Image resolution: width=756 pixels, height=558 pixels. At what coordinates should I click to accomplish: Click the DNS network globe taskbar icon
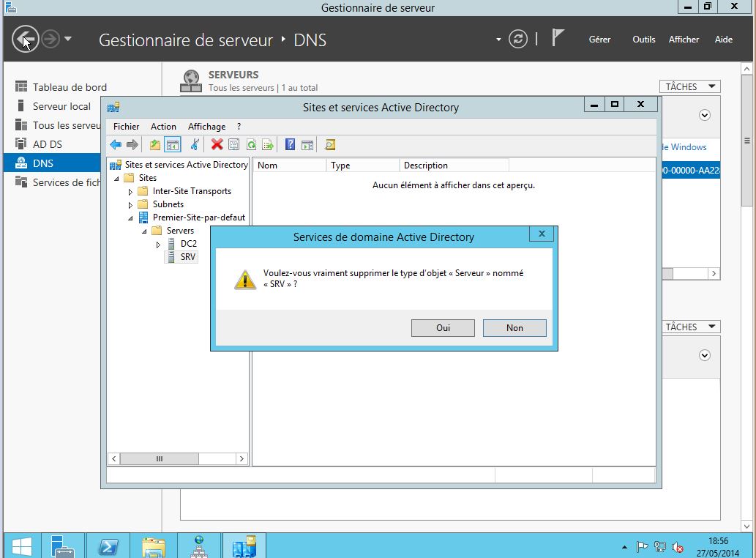point(198,546)
